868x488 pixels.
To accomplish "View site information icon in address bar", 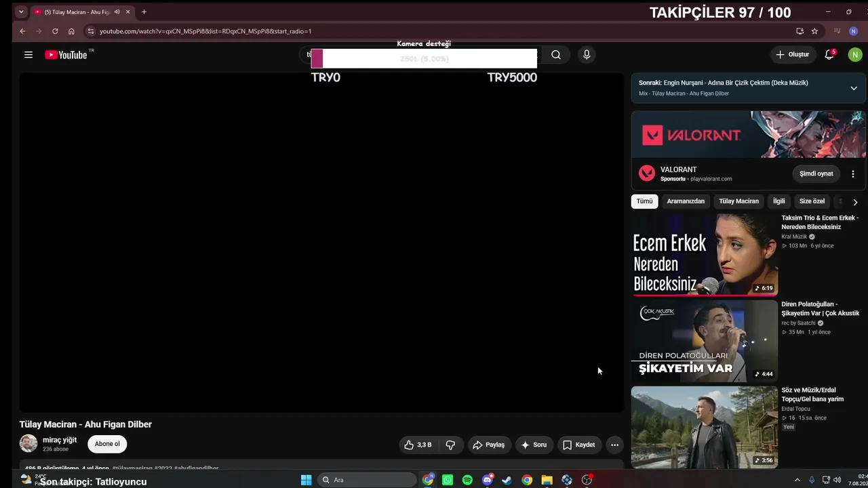I will pyautogui.click(x=91, y=31).
